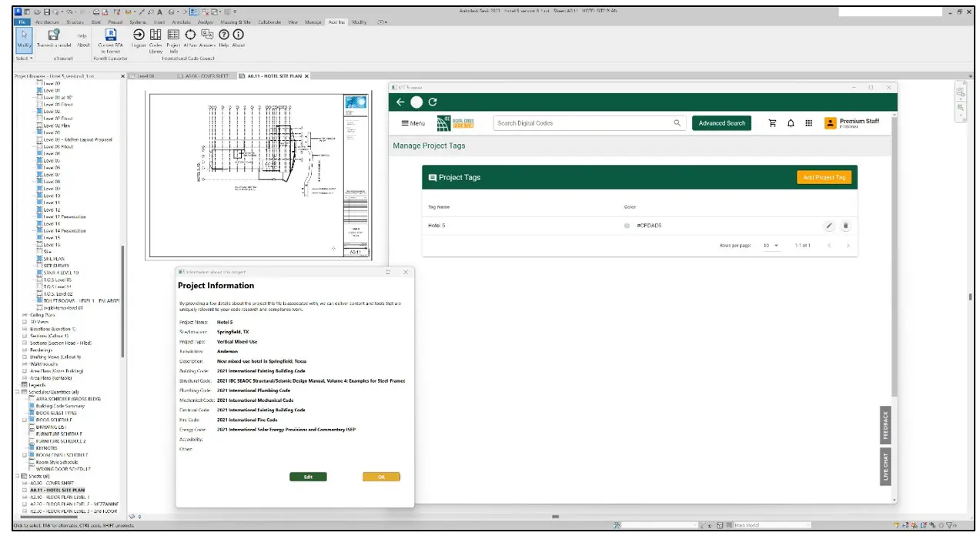Open the Manage ribbon tab
This screenshot has height=536, width=980.
[313, 22]
